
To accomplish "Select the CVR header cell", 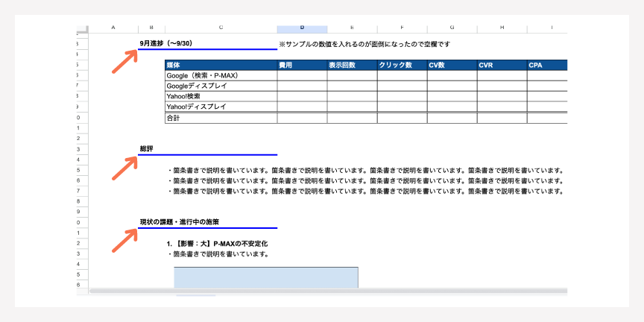I will 502,66.
